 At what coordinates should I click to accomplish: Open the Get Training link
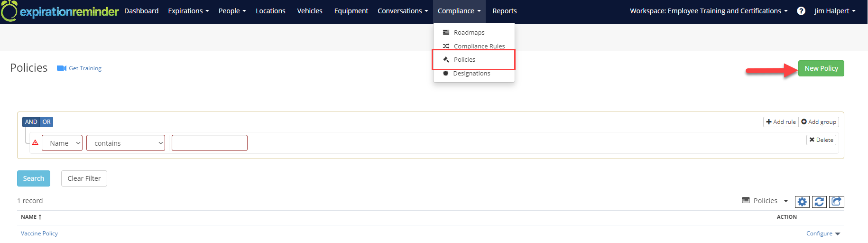coord(85,68)
